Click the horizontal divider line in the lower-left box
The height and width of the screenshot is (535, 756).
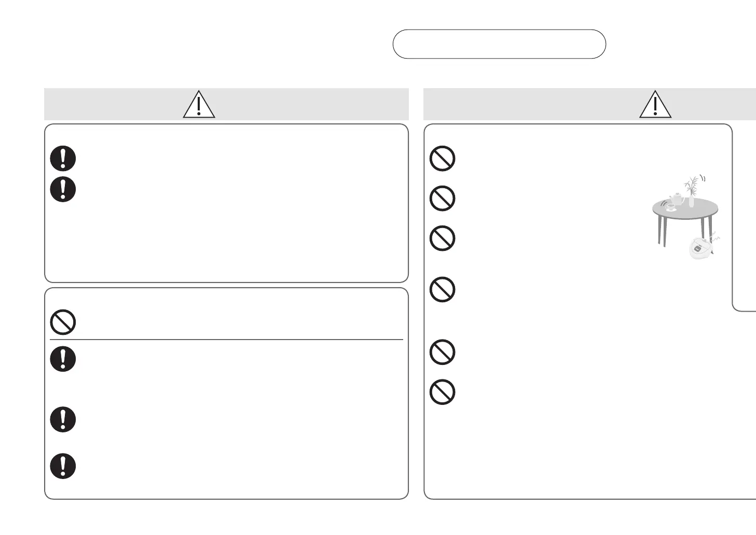coord(226,340)
